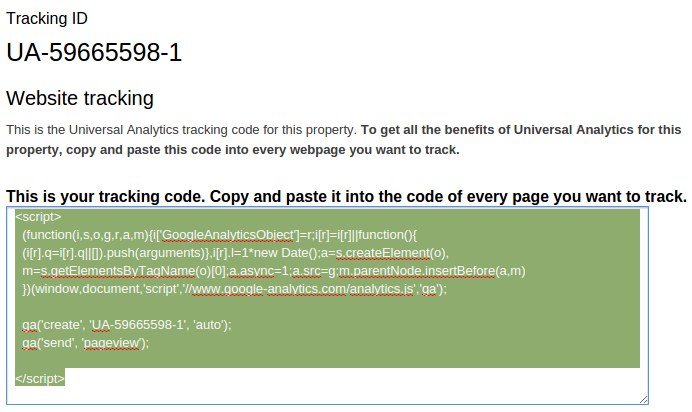692x412 pixels.
Task: Grab the textarea resize handle corner
Action: pyautogui.click(x=642, y=398)
